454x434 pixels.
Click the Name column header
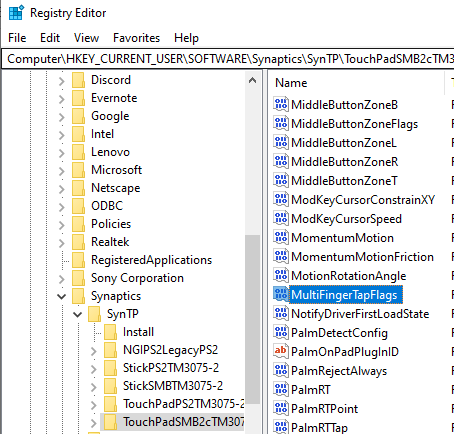358,83
